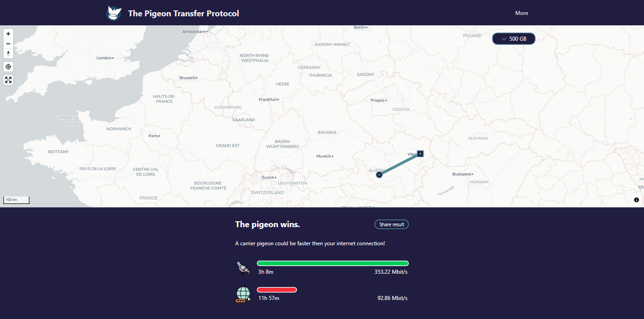Click the round origin marker in Austria
Image resolution: width=644 pixels, height=319 pixels.
(x=379, y=175)
